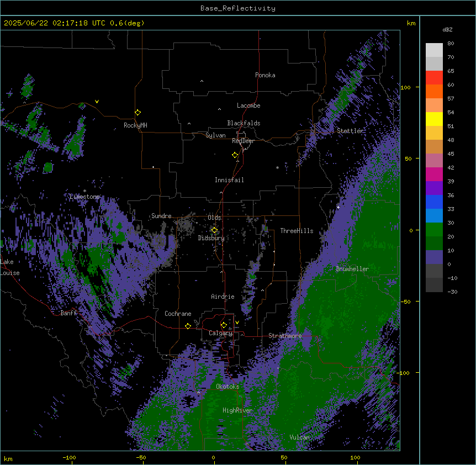
Task: Select the Lacombe city label
Action: 248,105
